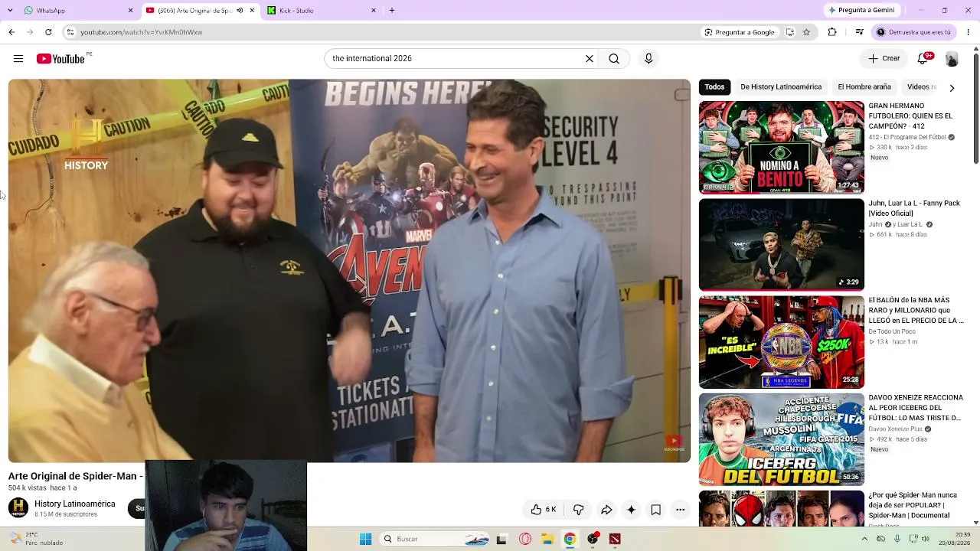Open the De Todo Un Poco channel
The image size is (980, 551).
click(892, 331)
